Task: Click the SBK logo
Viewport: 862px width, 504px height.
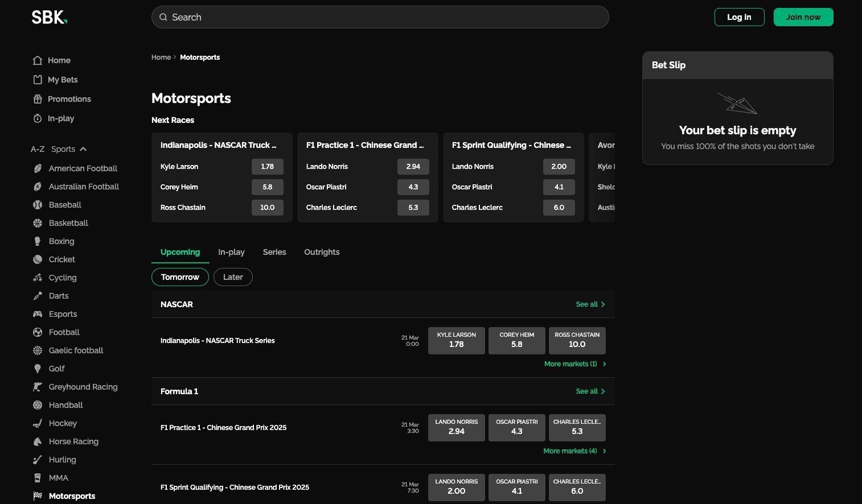Action: pos(50,17)
